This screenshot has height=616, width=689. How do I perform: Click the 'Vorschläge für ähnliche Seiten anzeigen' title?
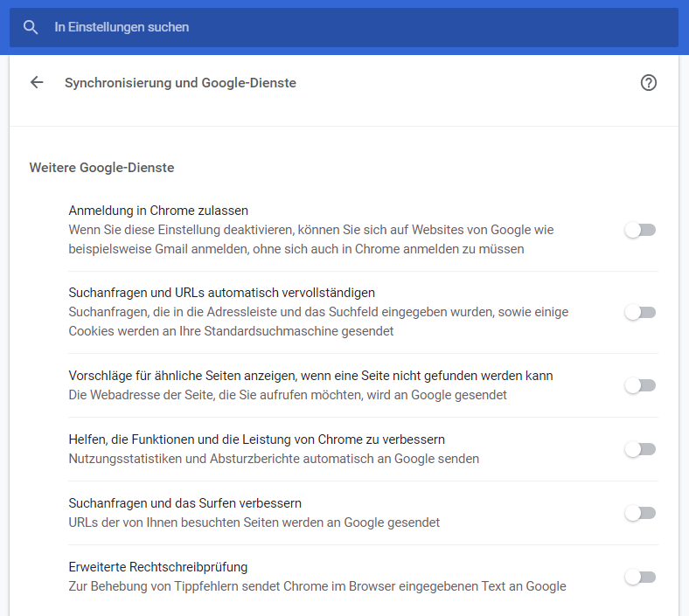click(310, 376)
